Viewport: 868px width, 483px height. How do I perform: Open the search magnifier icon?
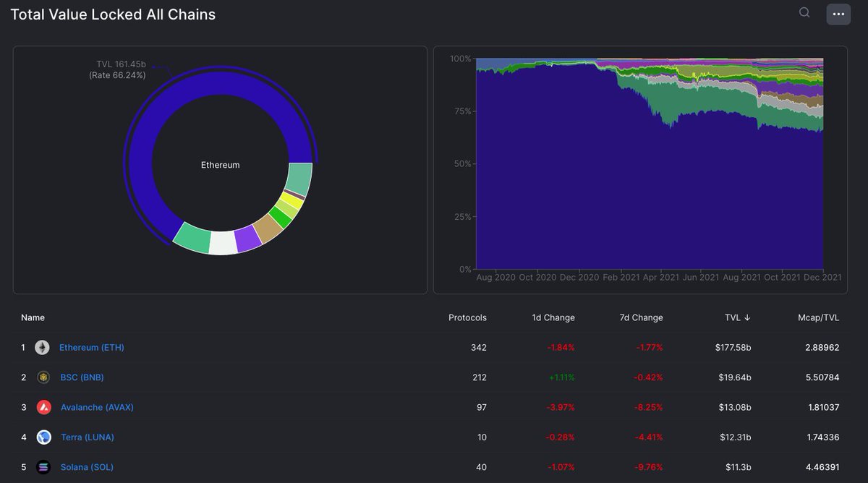click(x=804, y=12)
